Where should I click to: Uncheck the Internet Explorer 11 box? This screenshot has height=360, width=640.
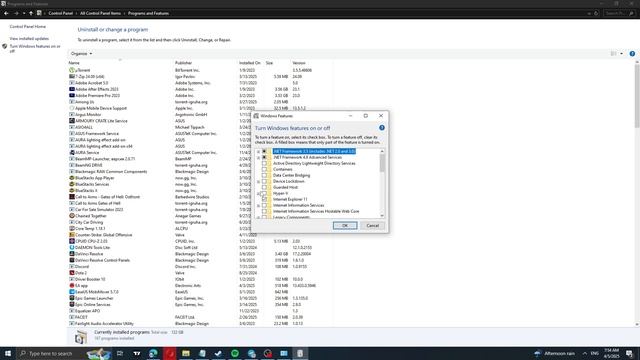(264, 199)
